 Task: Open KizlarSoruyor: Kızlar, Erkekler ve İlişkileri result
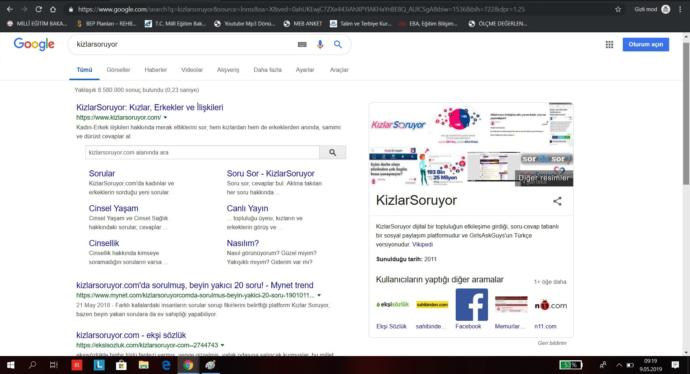point(150,107)
